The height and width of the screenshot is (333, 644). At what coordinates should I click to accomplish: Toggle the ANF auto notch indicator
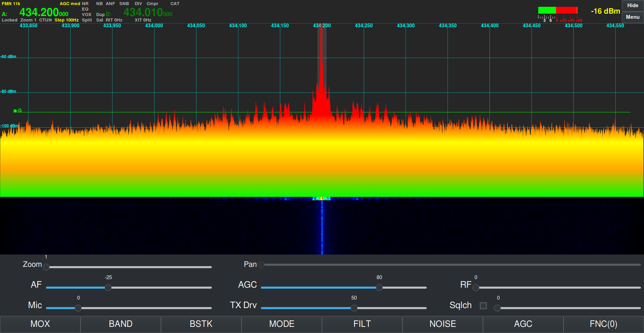(x=111, y=4)
